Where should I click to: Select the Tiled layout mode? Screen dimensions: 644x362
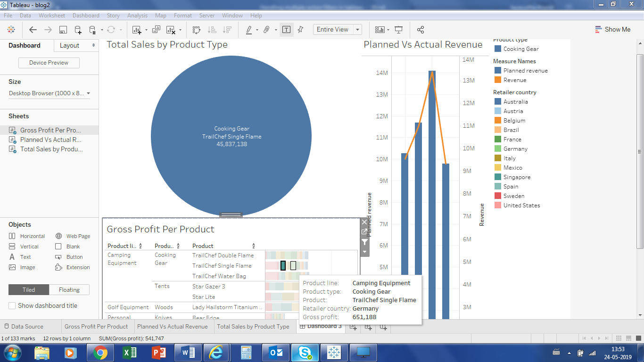[x=29, y=289]
